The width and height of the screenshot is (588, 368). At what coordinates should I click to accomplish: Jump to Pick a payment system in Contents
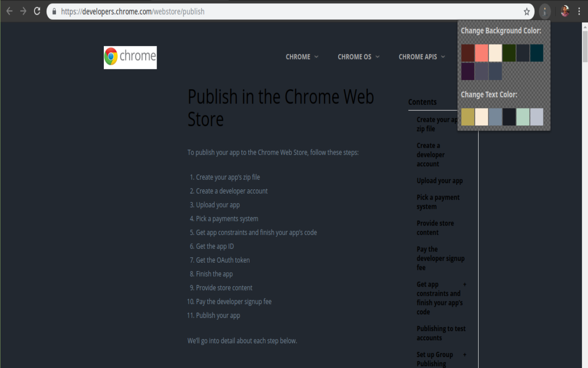coord(438,202)
